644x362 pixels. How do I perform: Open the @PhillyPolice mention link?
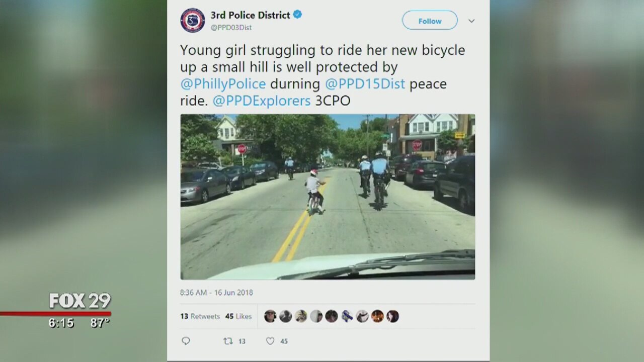(223, 84)
